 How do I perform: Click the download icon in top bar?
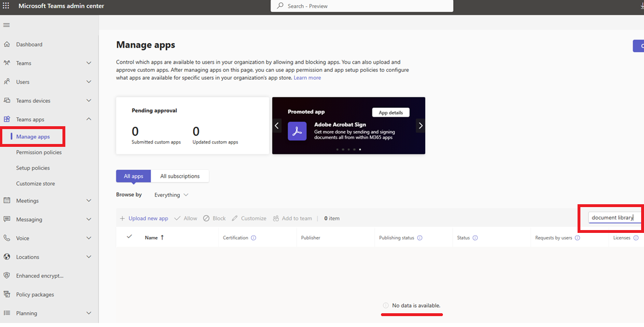coord(641,6)
